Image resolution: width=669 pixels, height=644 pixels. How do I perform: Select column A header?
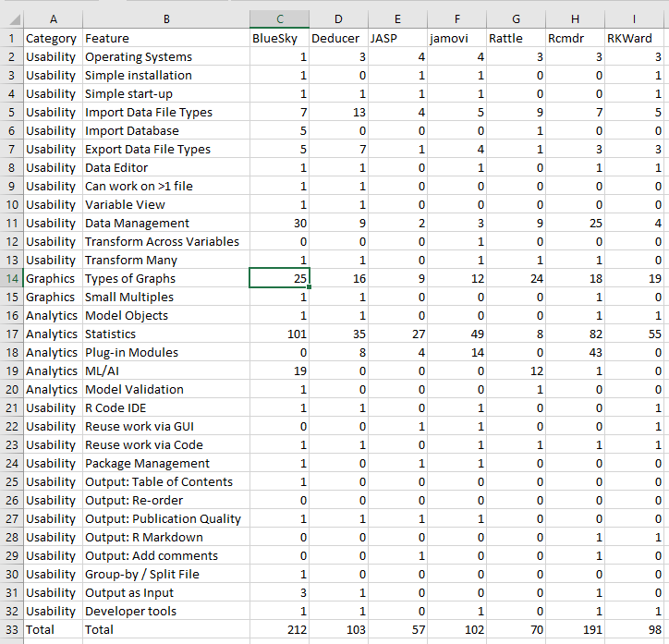click(x=52, y=18)
